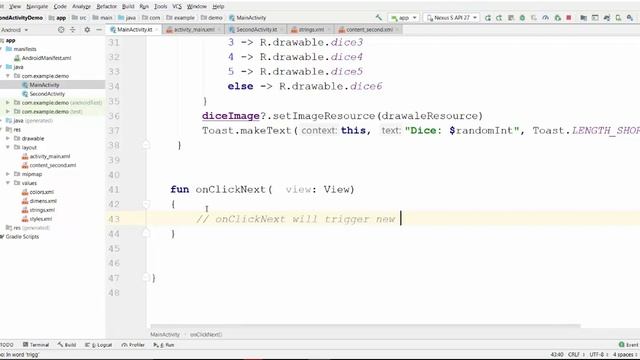This screenshot has height=360, width=640.
Task: Click the example breadcrumb in navigation bar
Action: [180, 18]
